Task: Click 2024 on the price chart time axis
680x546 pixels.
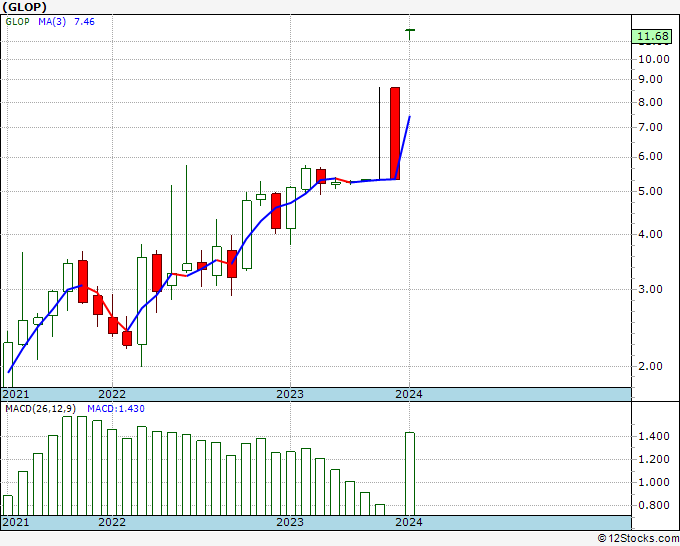Action: tap(409, 394)
